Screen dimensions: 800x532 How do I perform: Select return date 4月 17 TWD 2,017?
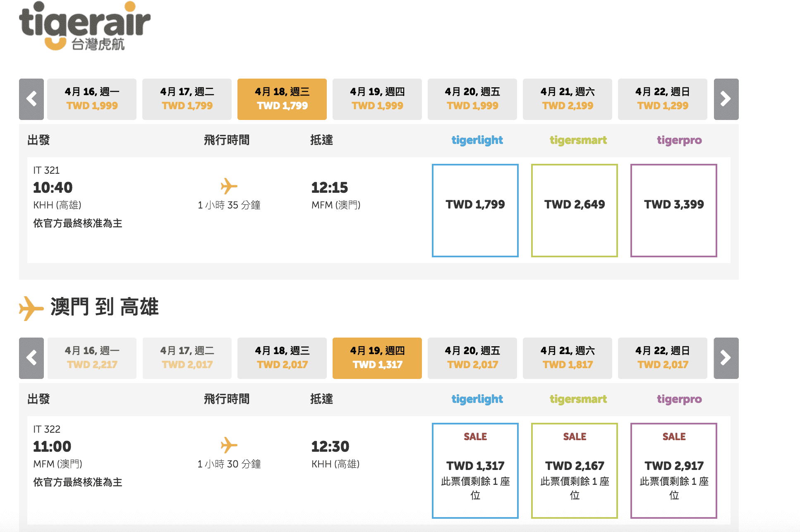(x=187, y=358)
